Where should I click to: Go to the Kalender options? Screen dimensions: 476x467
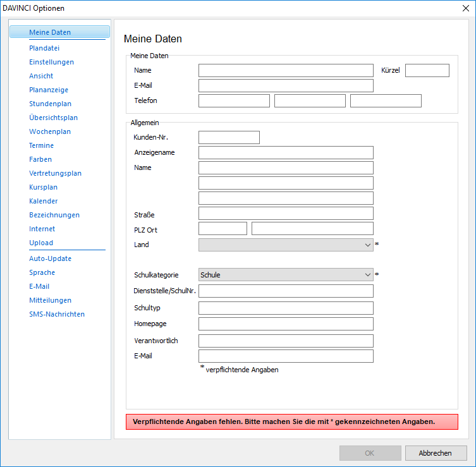click(x=43, y=201)
